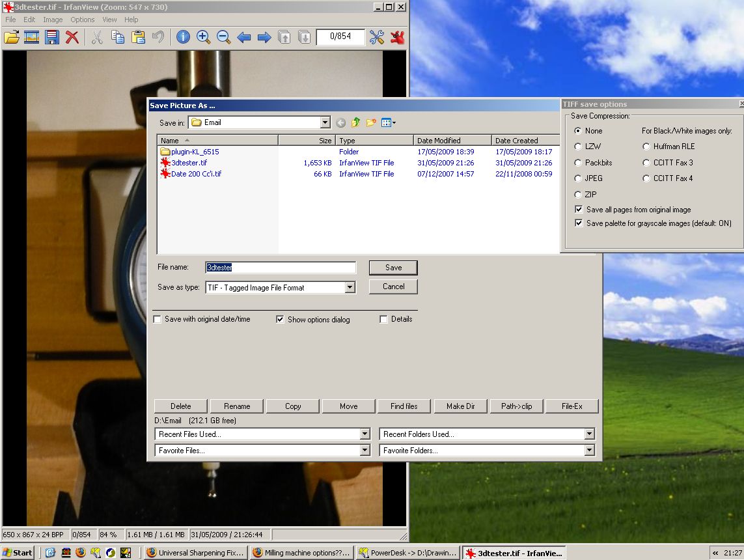Open the Image menu in IrfanView
744x560 pixels.
[53, 20]
